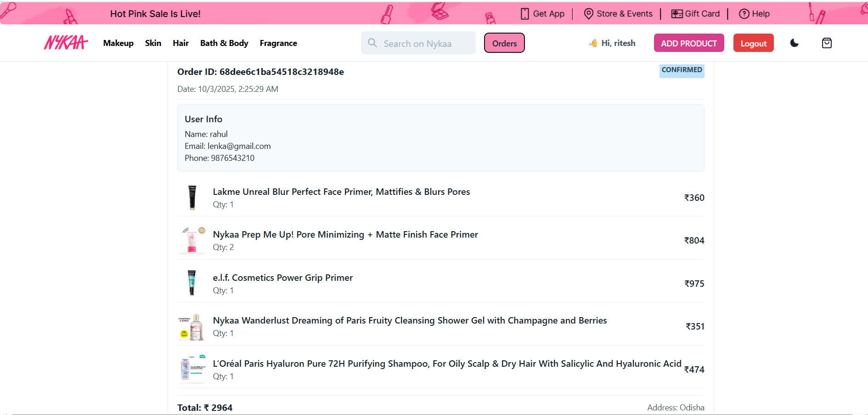868x415 pixels.
Task: Click the Help question mark icon
Action: tap(744, 14)
